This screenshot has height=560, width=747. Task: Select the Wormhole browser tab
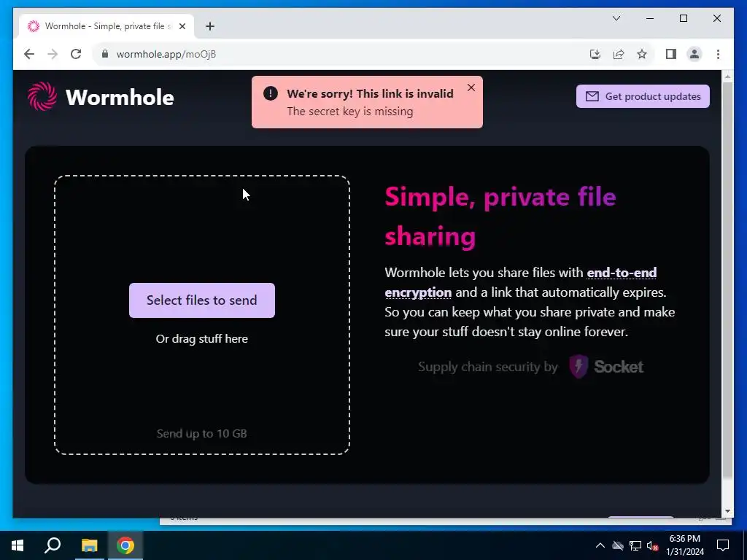point(107,26)
